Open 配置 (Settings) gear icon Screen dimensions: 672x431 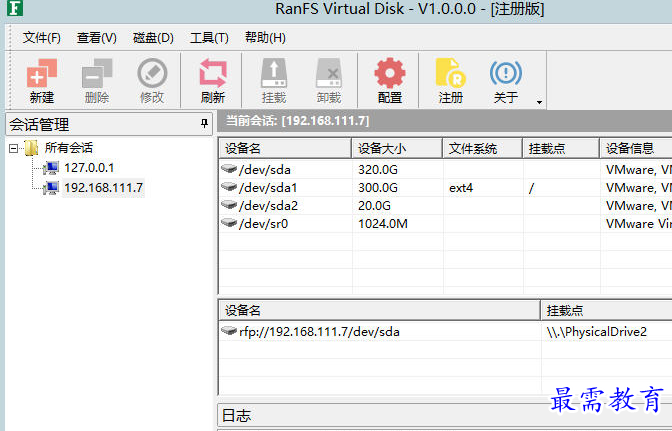tap(390, 81)
